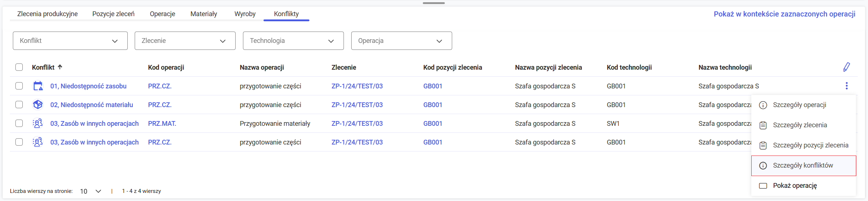Open the three-dot row actions menu
The width and height of the screenshot is (868, 201).
tap(846, 86)
